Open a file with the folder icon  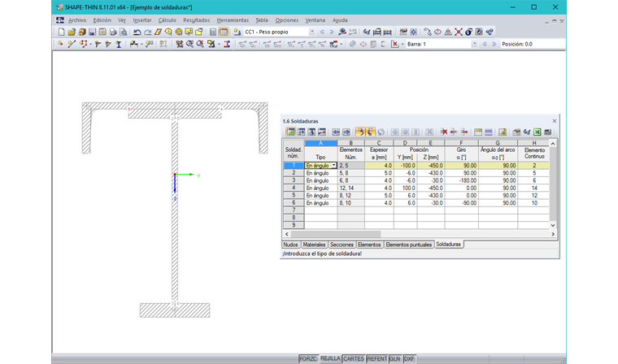(72, 32)
